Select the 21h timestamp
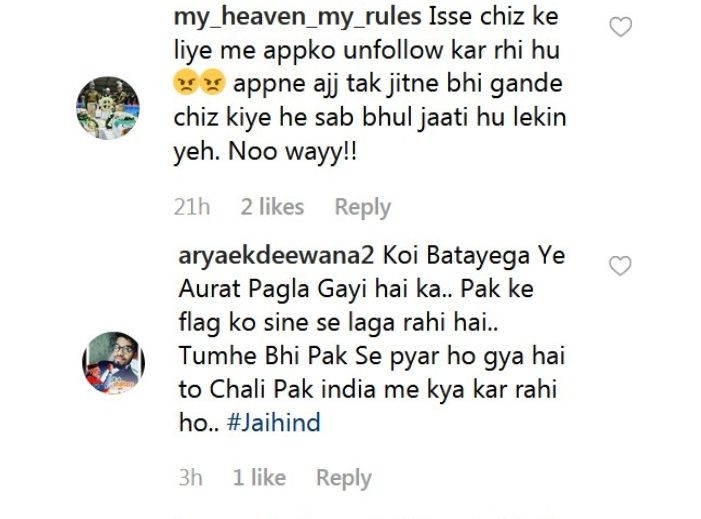This screenshot has height=519, width=701. pos(192,207)
